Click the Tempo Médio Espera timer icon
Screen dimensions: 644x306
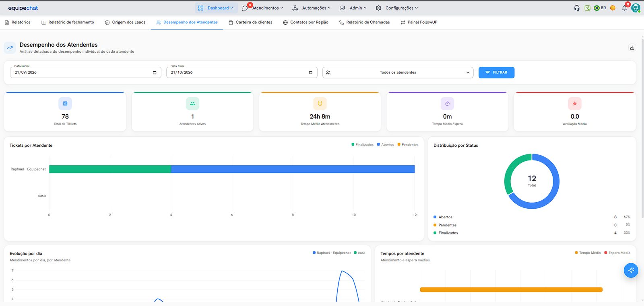pos(447,104)
